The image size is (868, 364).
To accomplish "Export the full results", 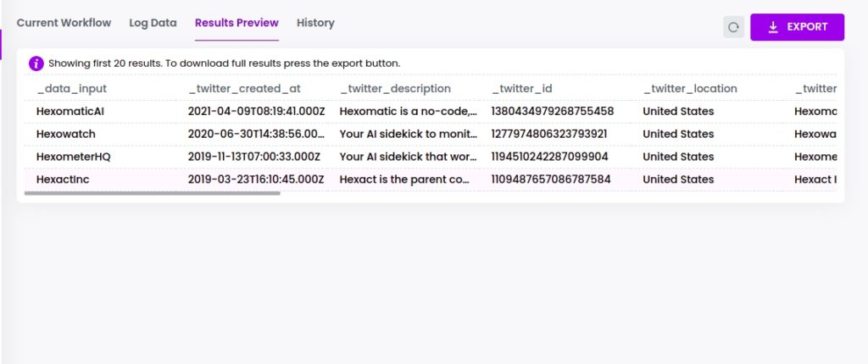I will pos(797,27).
